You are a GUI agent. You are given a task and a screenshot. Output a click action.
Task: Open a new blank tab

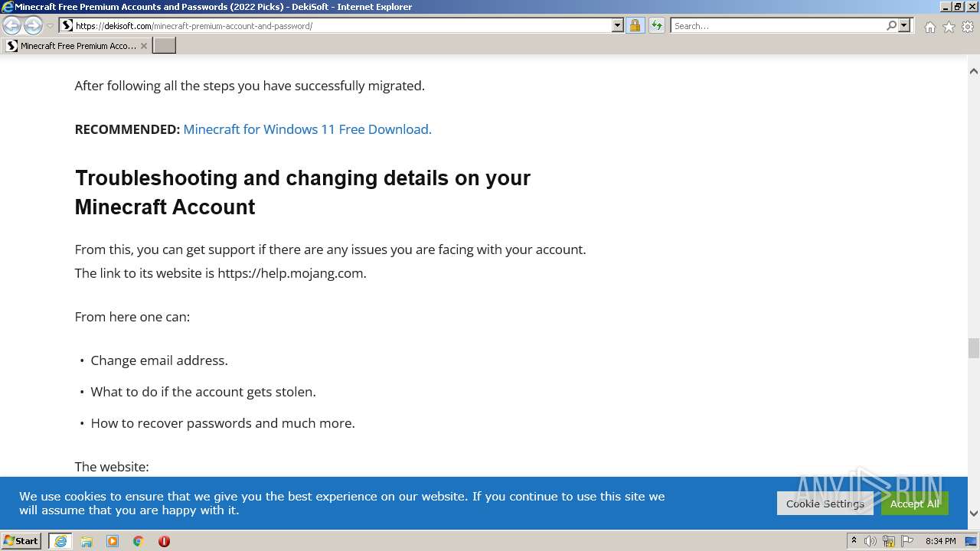[x=164, y=46]
